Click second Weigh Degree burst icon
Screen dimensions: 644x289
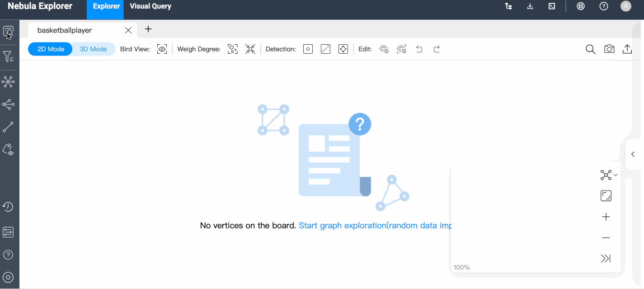pyautogui.click(x=250, y=49)
